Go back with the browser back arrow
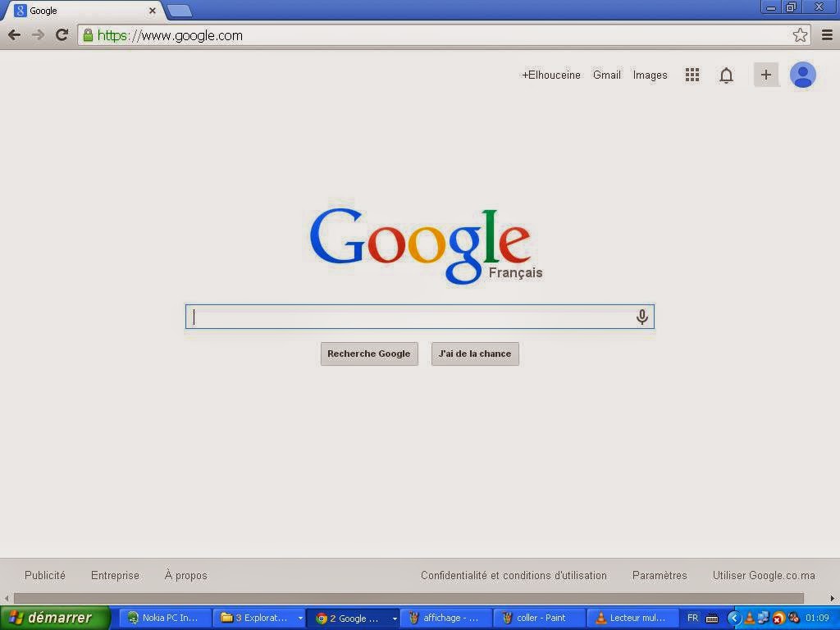 (x=15, y=35)
